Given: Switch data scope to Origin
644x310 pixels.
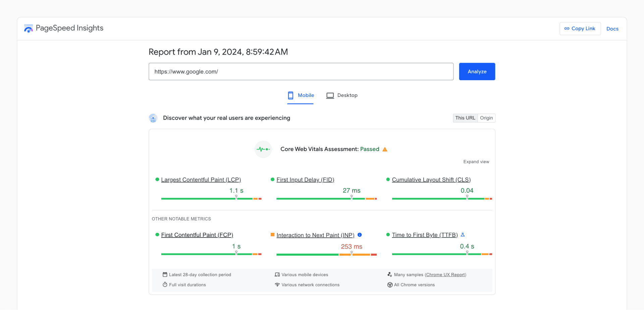Looking at the screenshot, I should pos(486,118).
